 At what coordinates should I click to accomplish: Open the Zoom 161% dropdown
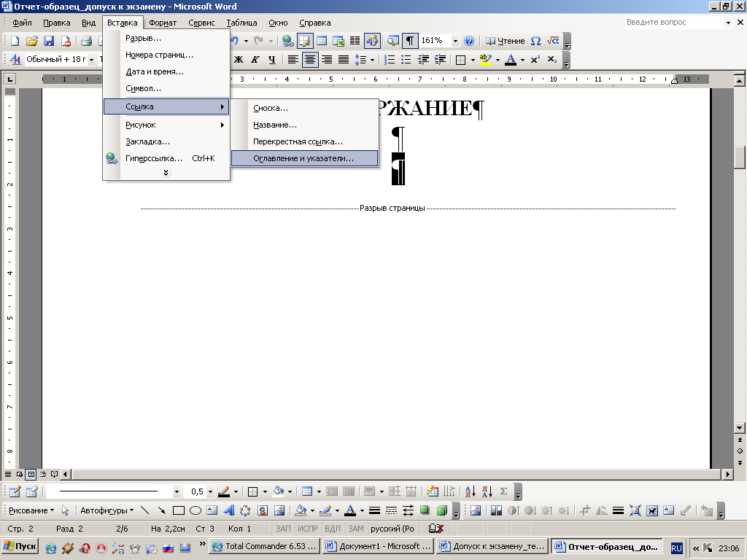[x=455, y=41]
